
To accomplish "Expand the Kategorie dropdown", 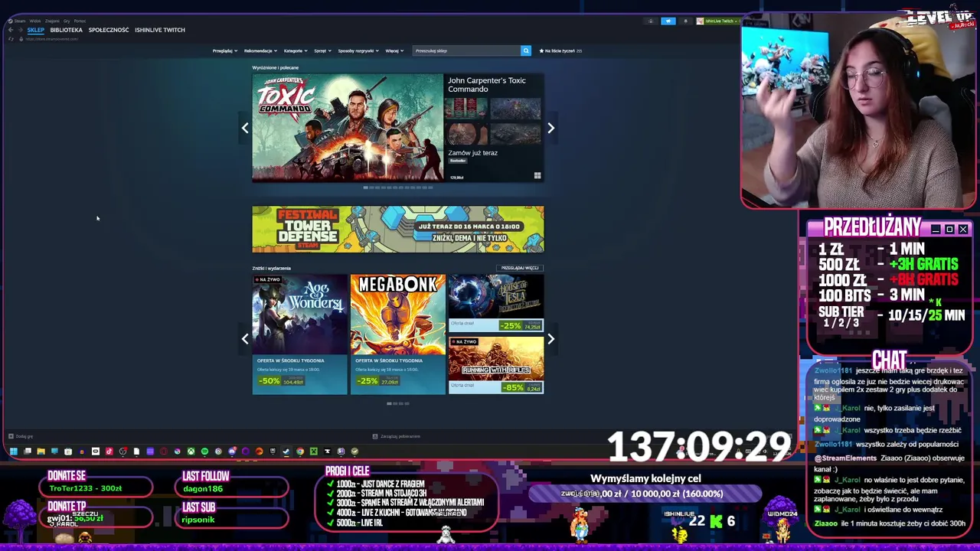I will 296,51.
